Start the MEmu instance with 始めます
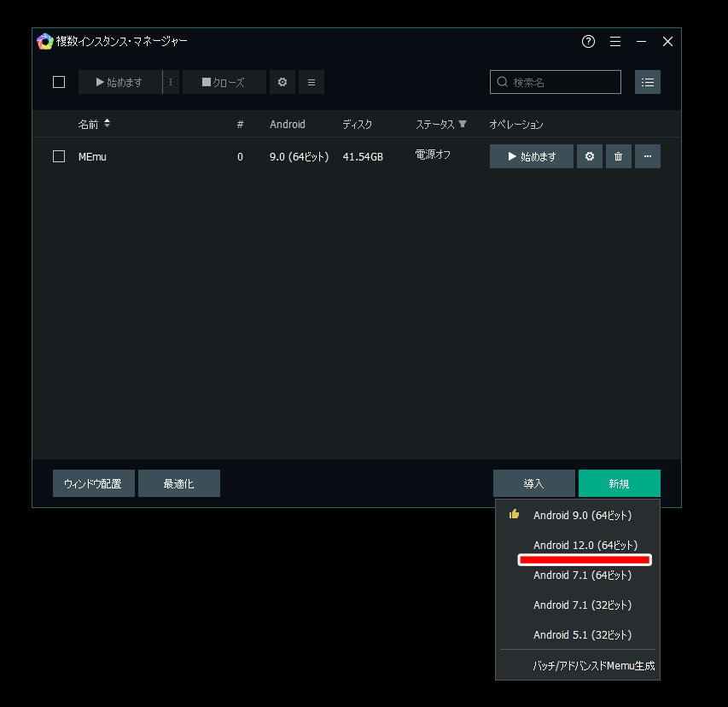728x707 pixels. [x=531, y=156]
